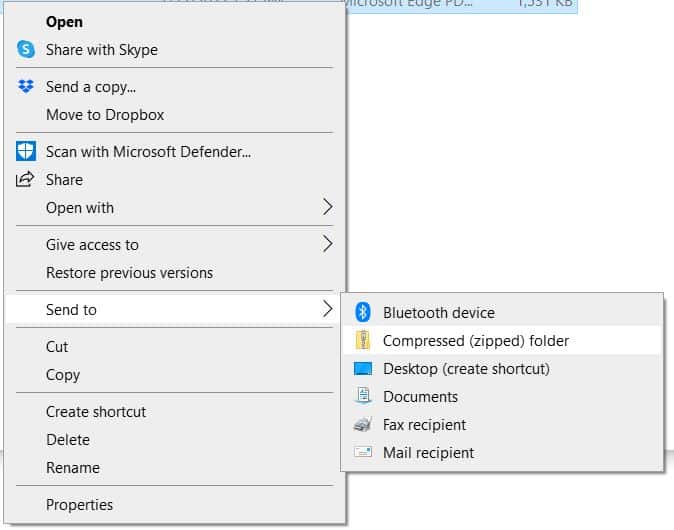
Task: Open the Open with menu entry
Action: click(175, 208)
